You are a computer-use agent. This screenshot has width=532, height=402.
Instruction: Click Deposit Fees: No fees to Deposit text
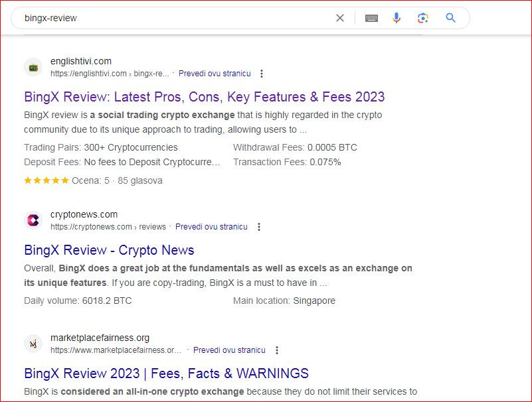(122, 162)
